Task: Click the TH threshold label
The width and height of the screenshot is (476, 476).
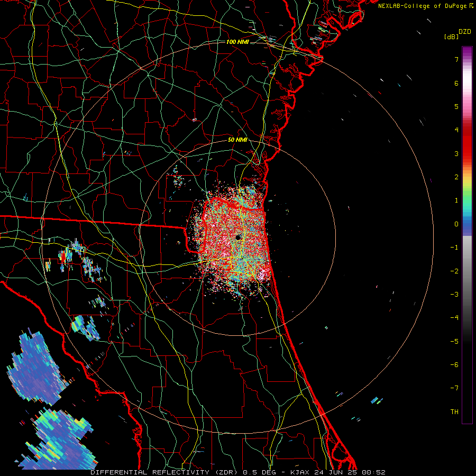Action: pos(454,412)
